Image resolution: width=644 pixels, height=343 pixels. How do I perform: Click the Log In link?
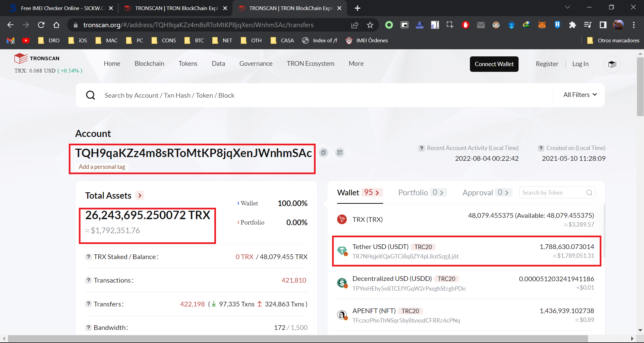[x=580, y=64]
